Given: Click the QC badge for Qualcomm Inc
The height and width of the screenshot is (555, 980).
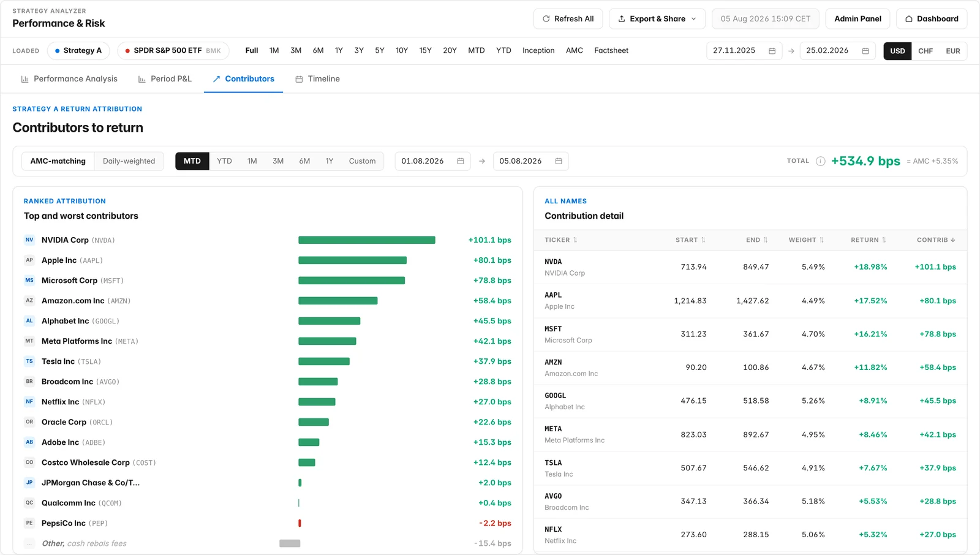Looking at the screenshot, I should [x=29, y=503].
